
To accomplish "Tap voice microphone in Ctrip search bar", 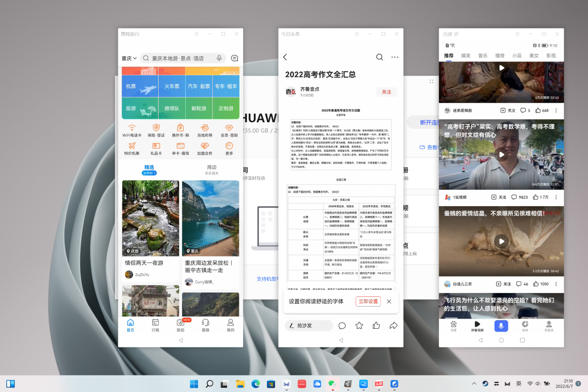I will 219,58.
